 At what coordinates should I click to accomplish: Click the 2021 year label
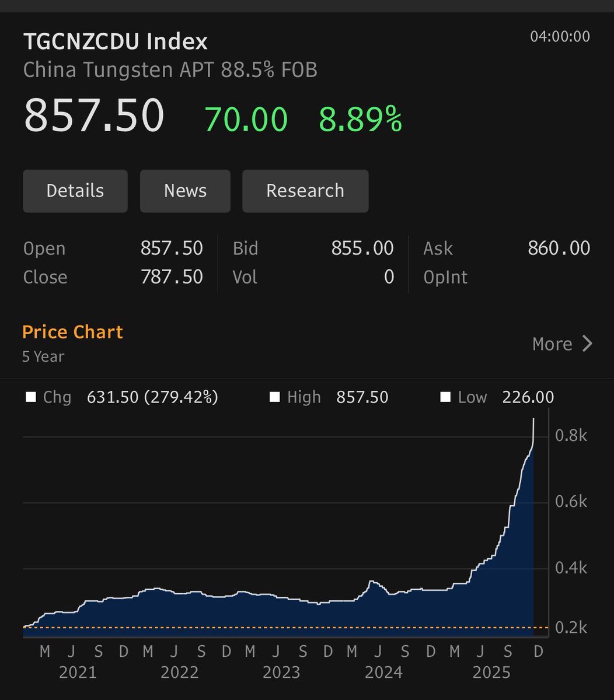point(78,673)
